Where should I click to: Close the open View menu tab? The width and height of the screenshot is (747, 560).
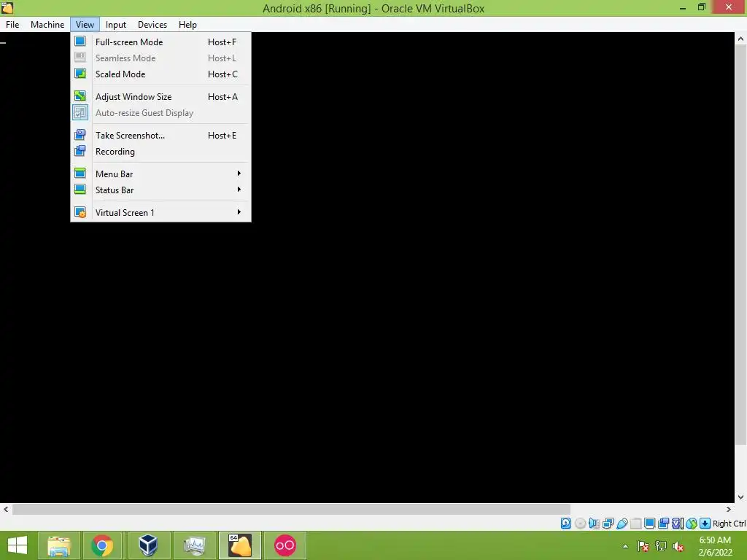click(85, 24)
